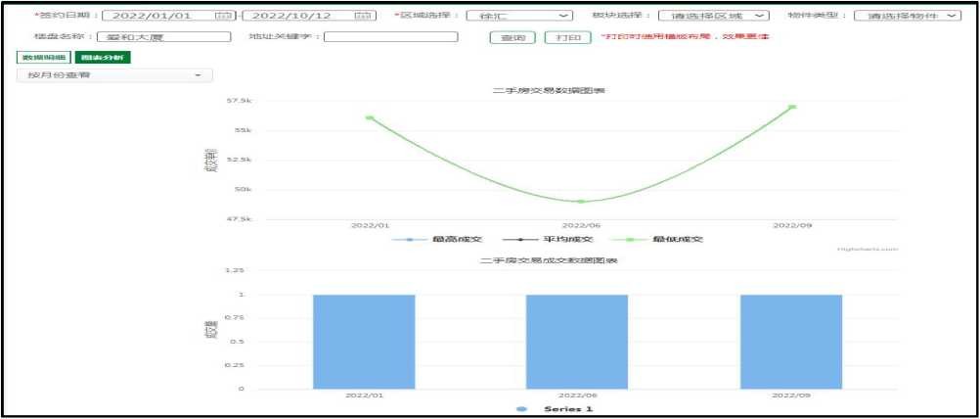Viewport: 980px width, 419px height.
Task: Click the 2022/01 data point on line chart
Action: coord(370,117)
